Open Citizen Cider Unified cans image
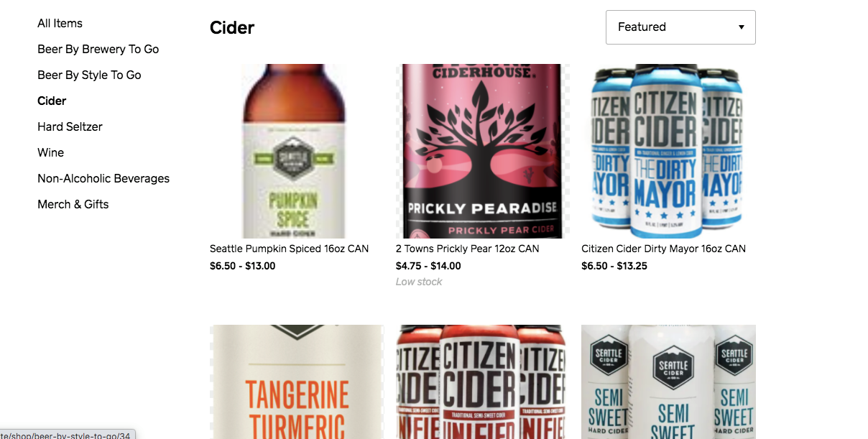868x439 pixels. click(483, 382)
